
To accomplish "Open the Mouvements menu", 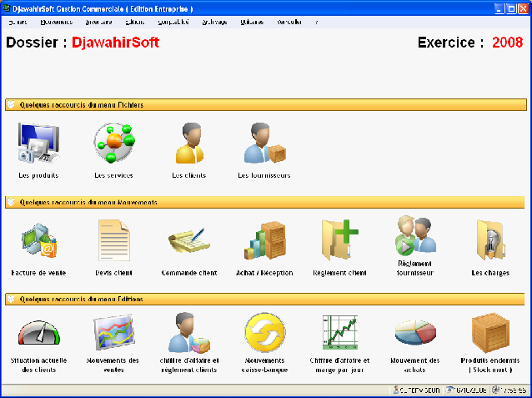I will click(x=57, y=22).
